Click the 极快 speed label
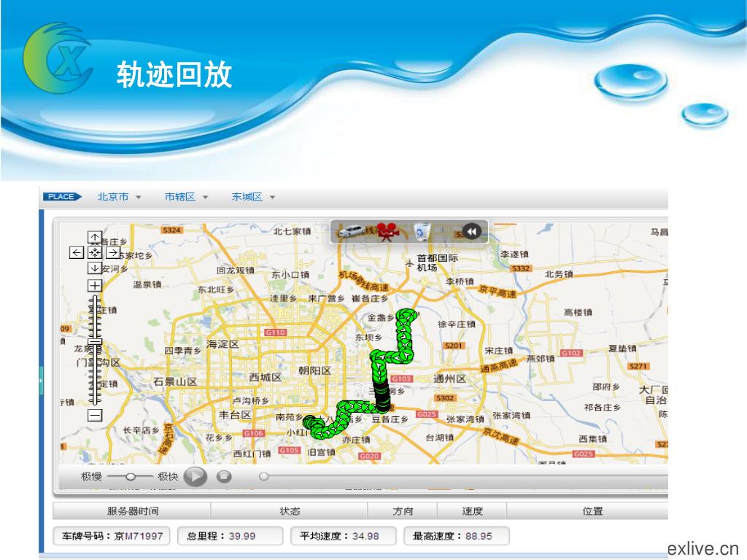Image resolution: width=747 pixels, height=560 pixels. coord(168,476)
